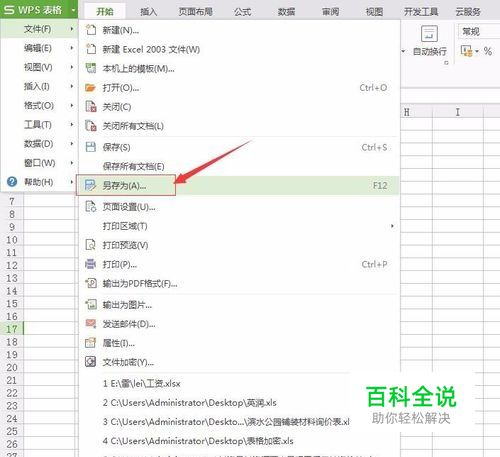Choose 打印区域(T) from the file menu
Viewport: 500px width, 457px height.
pos(239,226)
